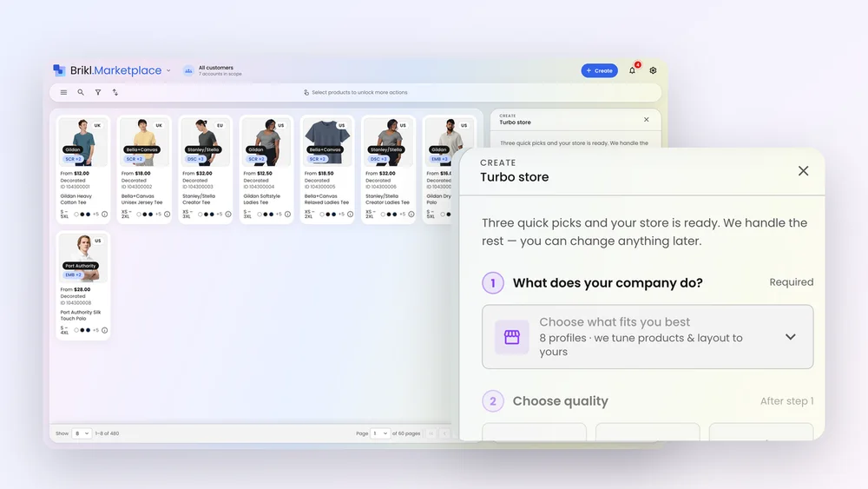Click the 'After step 1' label
Image resolution: width=868 pixels, height=489 pixels.
786,401
